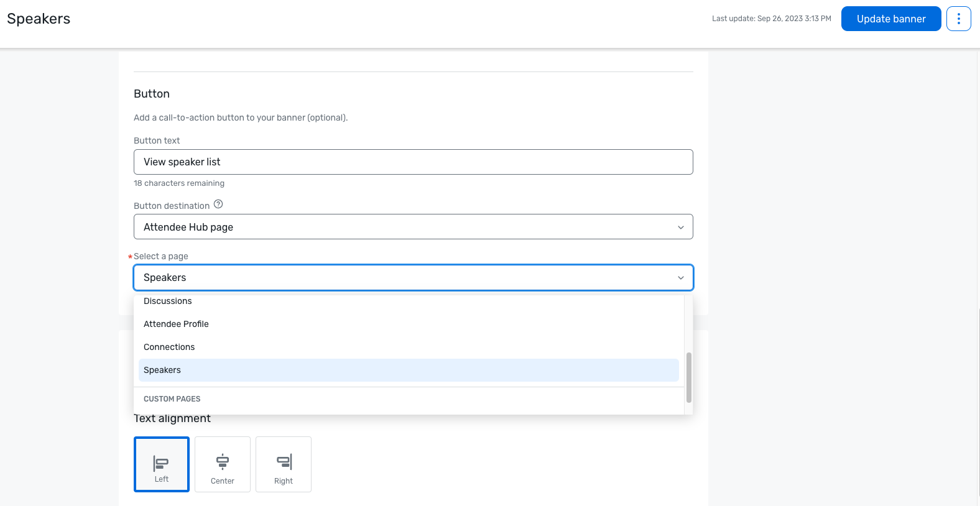The height and width of the screenshot is (506, 980).
Task: Edit the Button text input field
Action: pyautogui.click(x=413, y=162)
